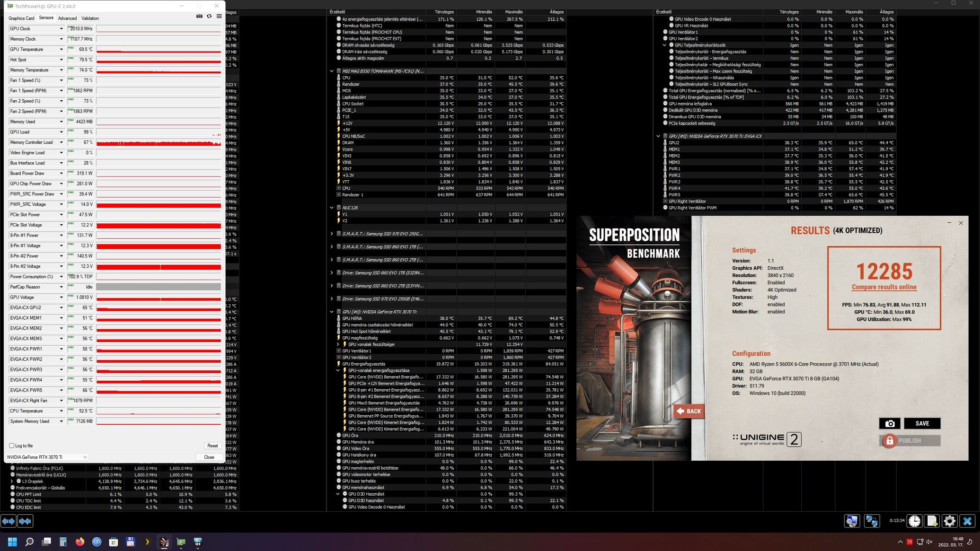Switch to the Graphics Card tab
Image resolution: width=980 pixels, height=551 pixels.
(x=21, y=18)
